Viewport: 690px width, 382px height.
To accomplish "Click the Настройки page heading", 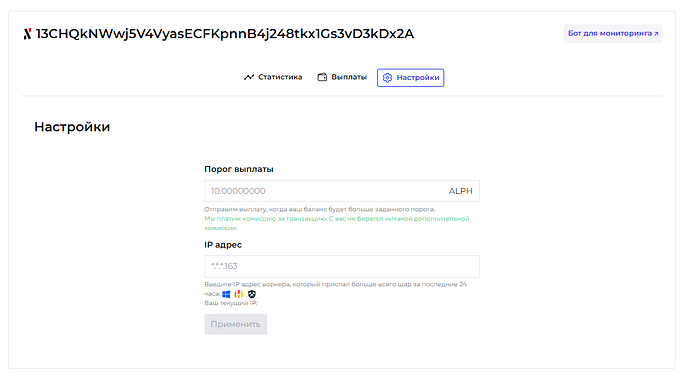I will 72,127.
